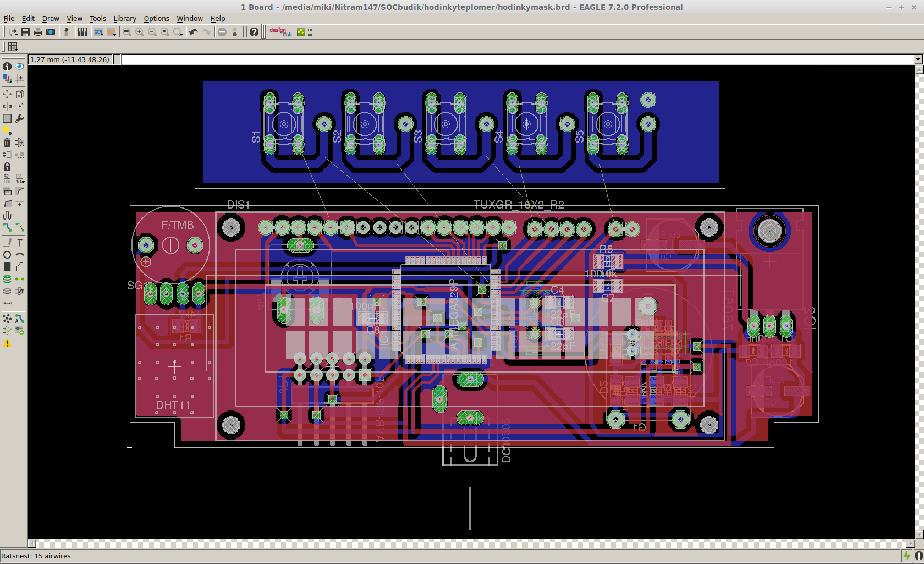The height and width of the screenshot is (564, 924).
Task: Click the Zoom in icon
Action: point(140,32)
